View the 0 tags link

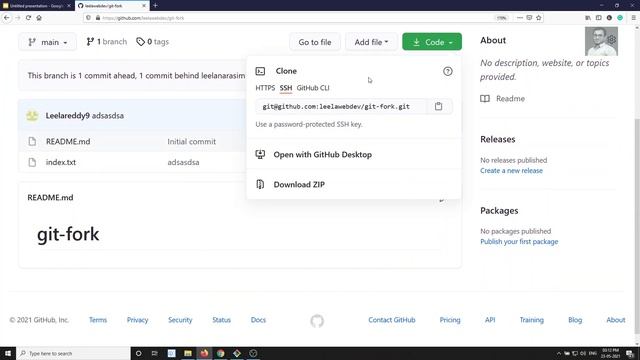click(153, 42)
